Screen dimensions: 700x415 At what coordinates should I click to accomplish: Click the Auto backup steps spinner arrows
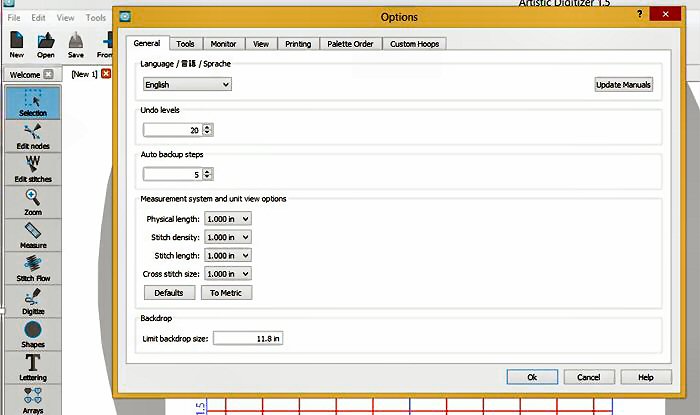coord(207,174)
